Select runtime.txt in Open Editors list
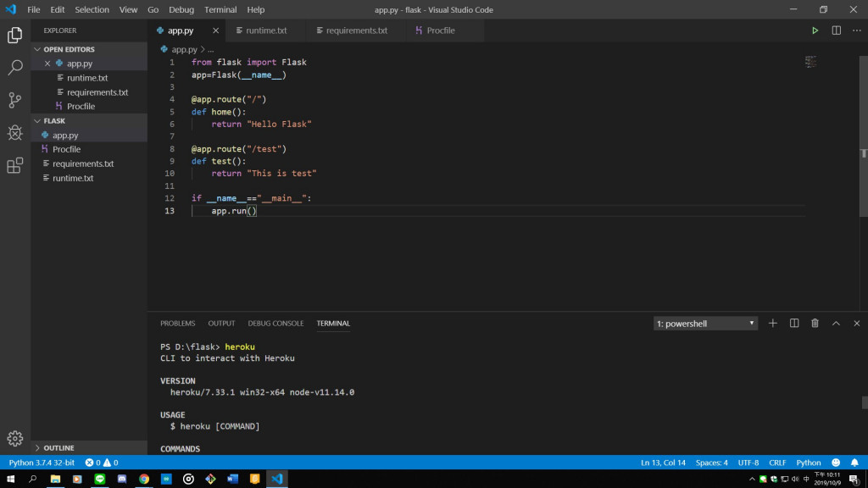The height and width of the screenshot is (488, 868). 89,78
